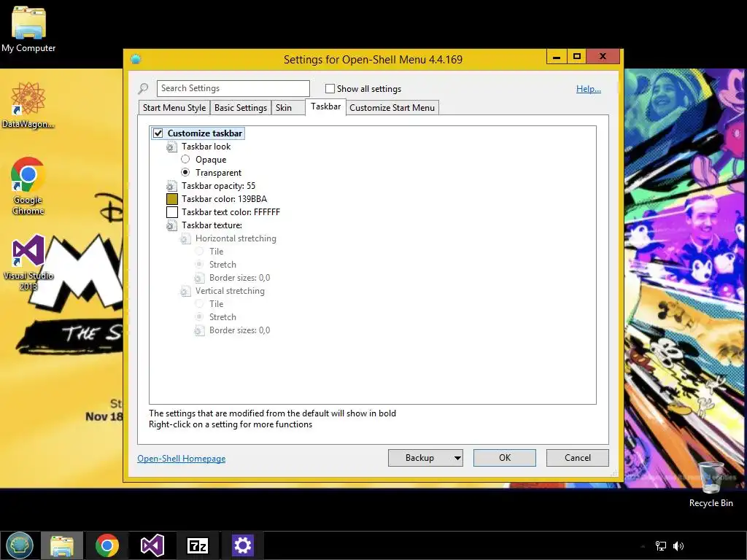Screen dimensions: 747x560
Task: Click the Horizontal stretching label
Action: [236, 238]
